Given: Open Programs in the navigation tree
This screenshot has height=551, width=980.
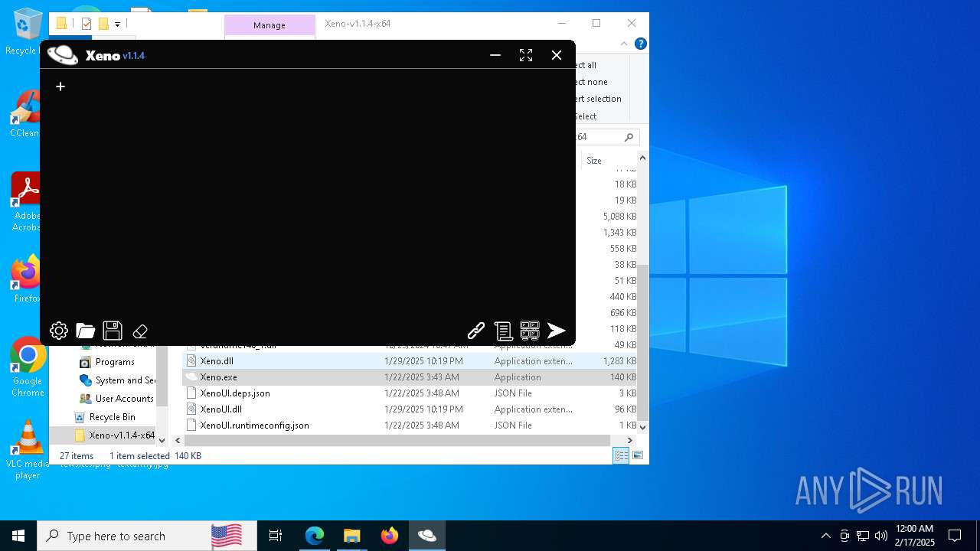Looking at the screenshot, I should click(115, 362).
